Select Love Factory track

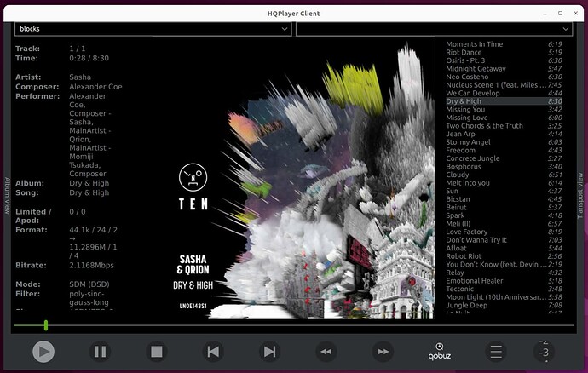504,232
